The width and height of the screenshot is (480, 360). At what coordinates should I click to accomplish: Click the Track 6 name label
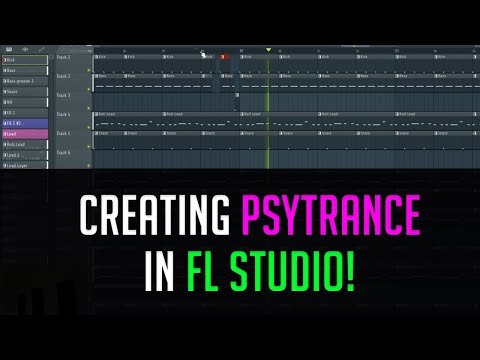point(63,153)
